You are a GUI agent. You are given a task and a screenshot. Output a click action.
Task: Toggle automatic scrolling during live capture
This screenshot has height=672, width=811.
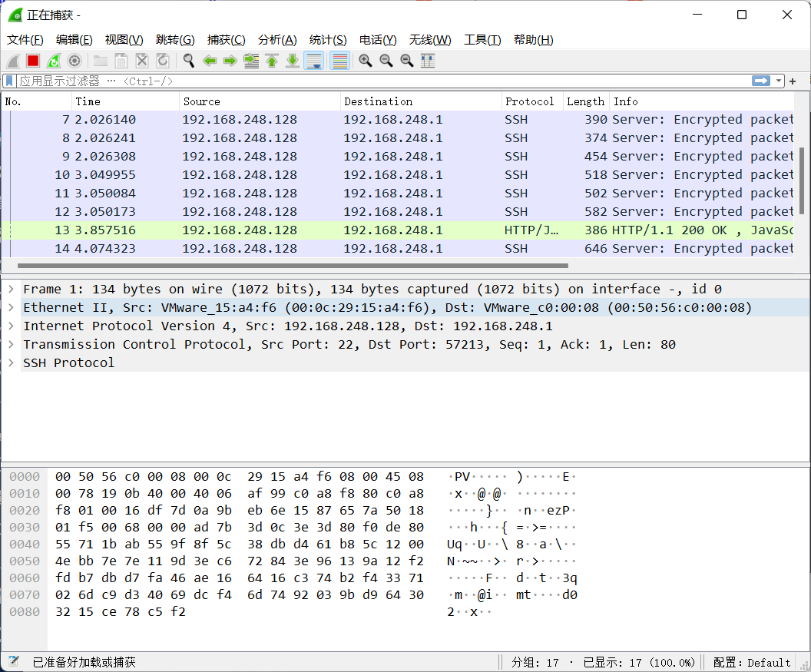pyautogui.click(x=313, y=61)
